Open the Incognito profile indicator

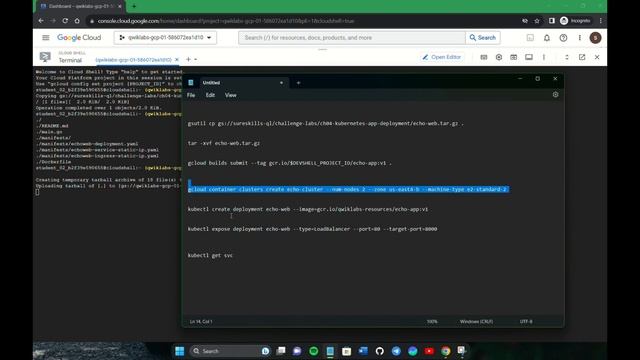coord(575,21)
